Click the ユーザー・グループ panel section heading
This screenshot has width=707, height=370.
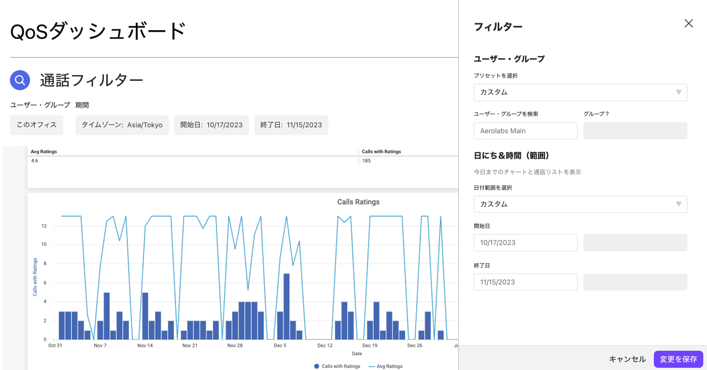coord(509,59)
